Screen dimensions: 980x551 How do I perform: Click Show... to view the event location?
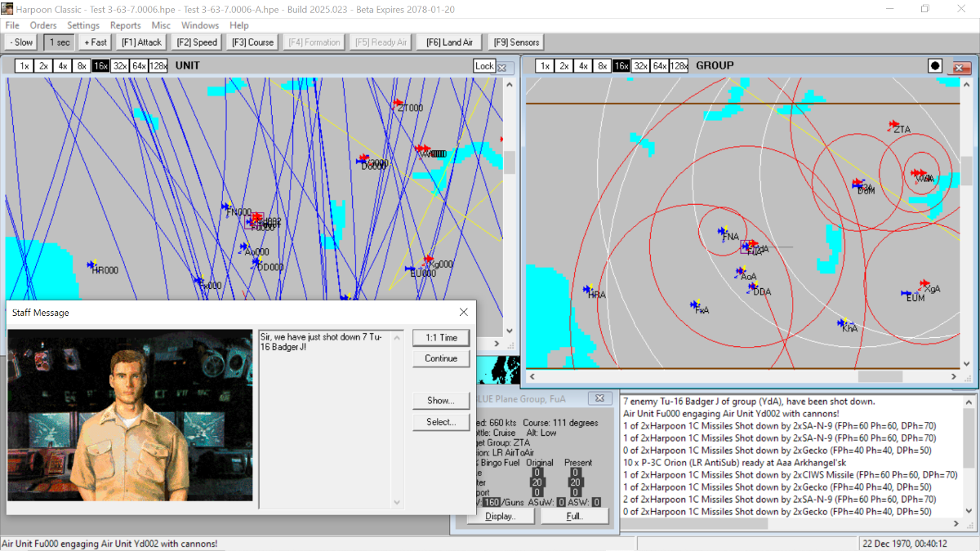[441, 401]
